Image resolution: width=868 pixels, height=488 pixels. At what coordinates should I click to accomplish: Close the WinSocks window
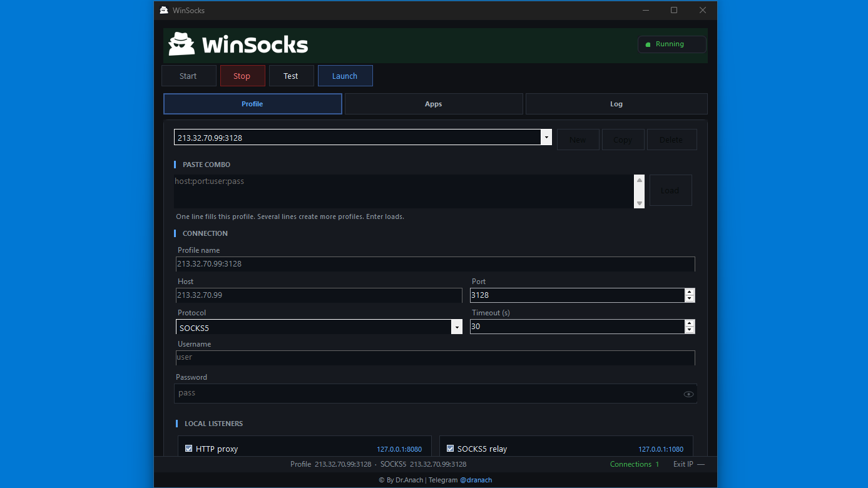[703, 10]
